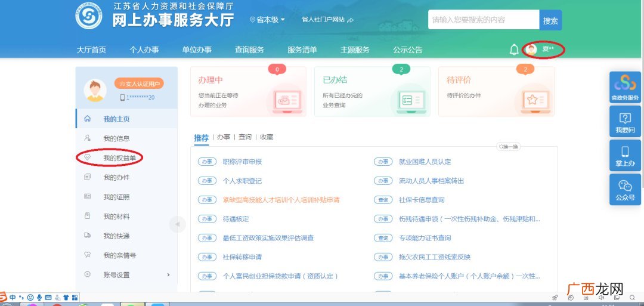The width and height of the screenshot is (644, 306).
Task: Click the person icon beside 我的信息
Action: [x=87, y=138]
